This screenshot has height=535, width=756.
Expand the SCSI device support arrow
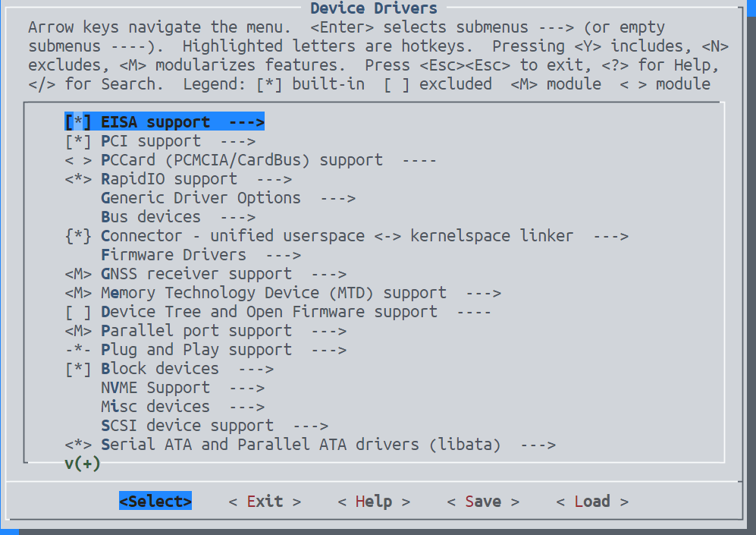[x=310, y=426]
